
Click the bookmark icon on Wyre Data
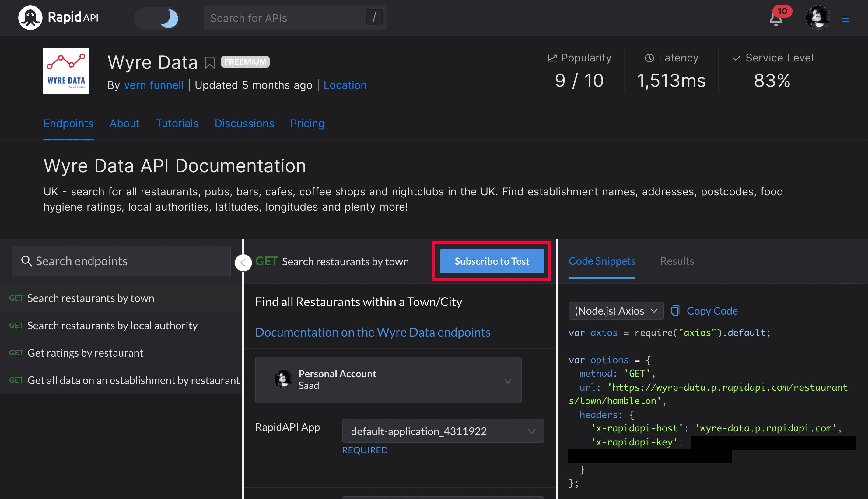click(209, 61)
